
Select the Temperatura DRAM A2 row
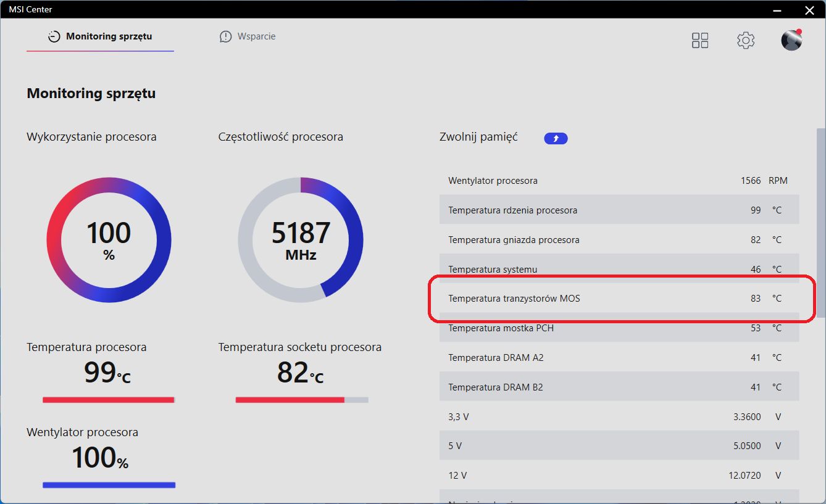pos(619,358)
